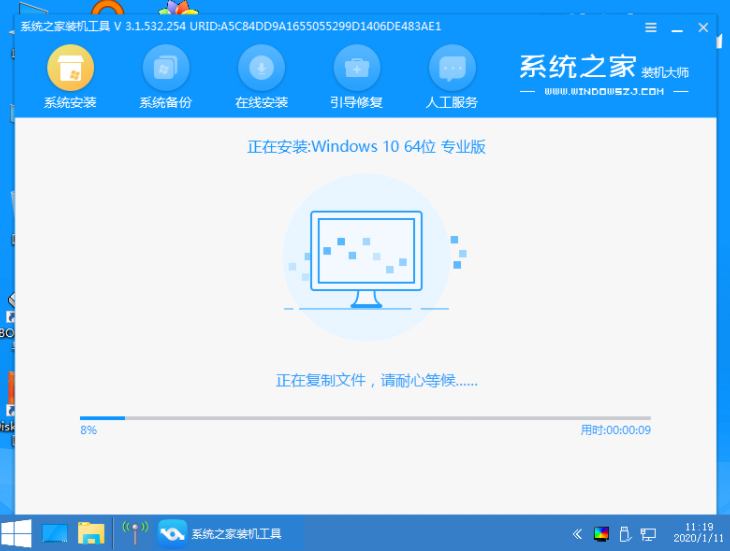Select the 系统安装 orange icon
The image size is (730, 551).
pyautogui.click(x=70, y=68)
